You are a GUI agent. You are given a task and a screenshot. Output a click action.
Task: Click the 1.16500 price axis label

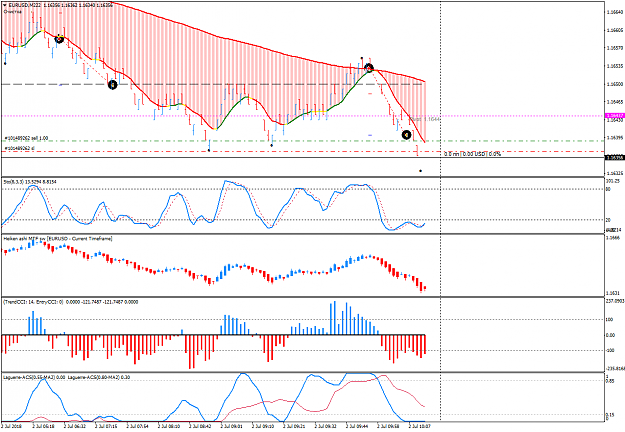pyautogui.click(x=614, y=84)
